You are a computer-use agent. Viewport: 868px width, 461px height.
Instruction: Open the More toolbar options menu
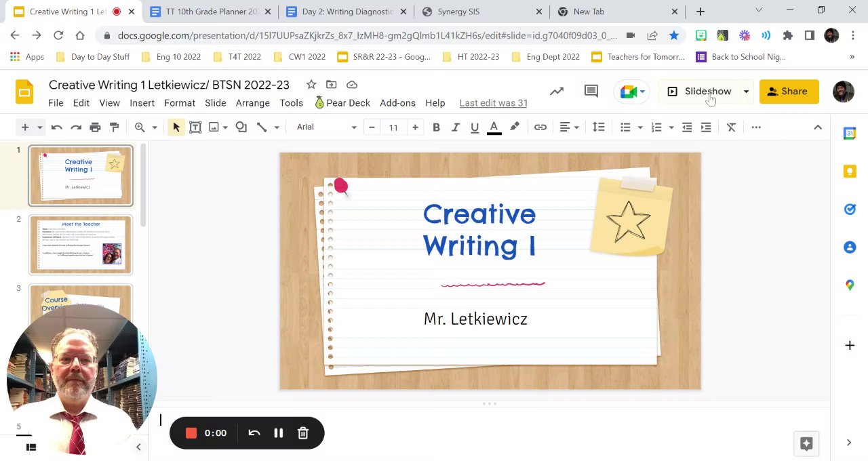click(756, 127)
